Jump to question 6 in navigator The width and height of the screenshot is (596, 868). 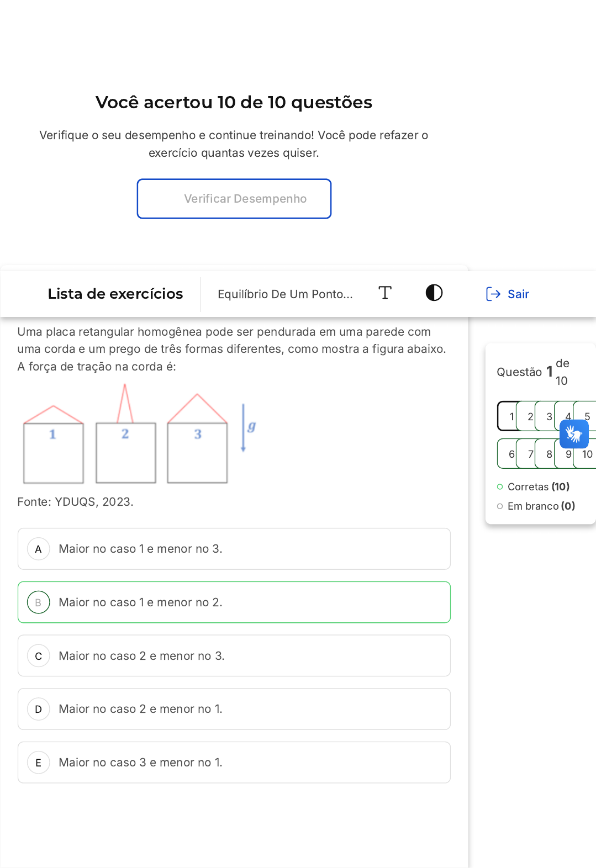509,454
